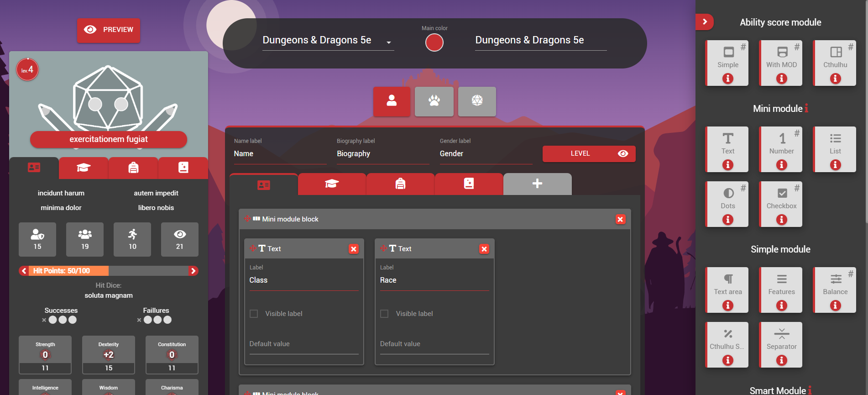Open info for the Dots module
868x395 pixels.
(x=728, y=220)
